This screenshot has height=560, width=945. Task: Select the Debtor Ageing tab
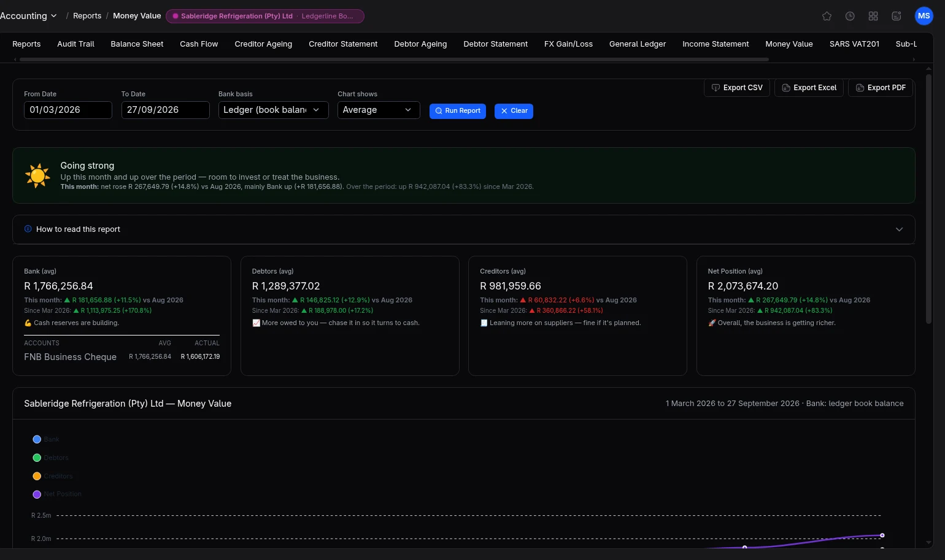(x=420, y=44)
